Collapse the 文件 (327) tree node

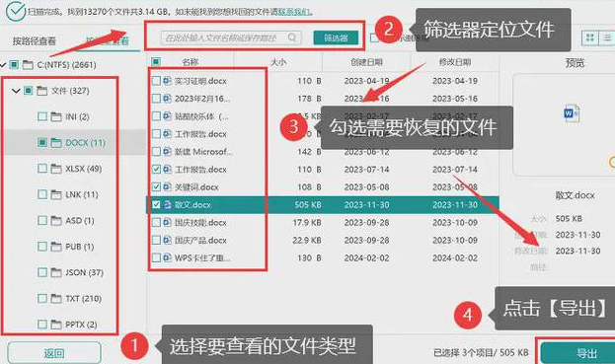(16, 91)
